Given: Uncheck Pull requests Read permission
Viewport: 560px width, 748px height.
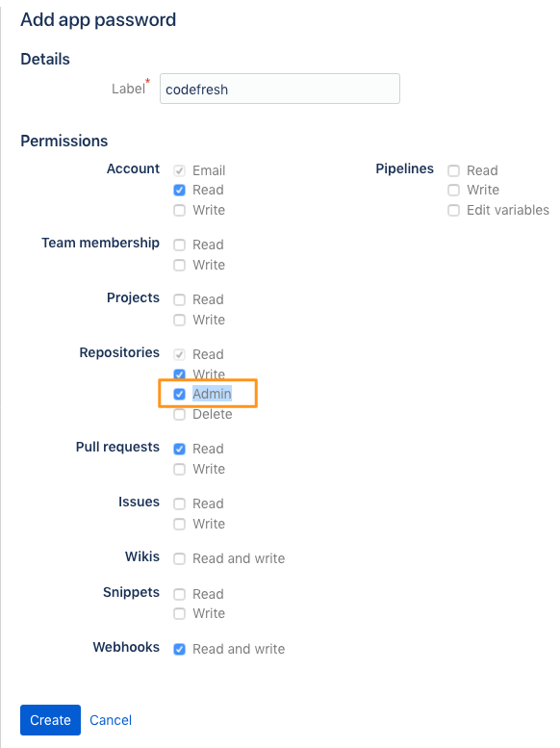Looking at the screenshot, I should click(179, 449).
